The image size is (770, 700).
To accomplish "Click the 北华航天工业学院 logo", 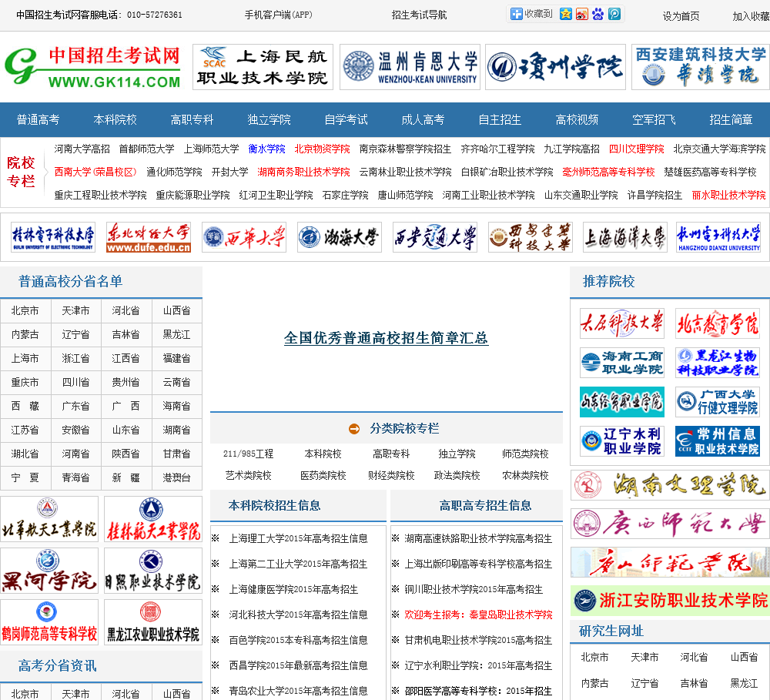I will pos(49,519).
